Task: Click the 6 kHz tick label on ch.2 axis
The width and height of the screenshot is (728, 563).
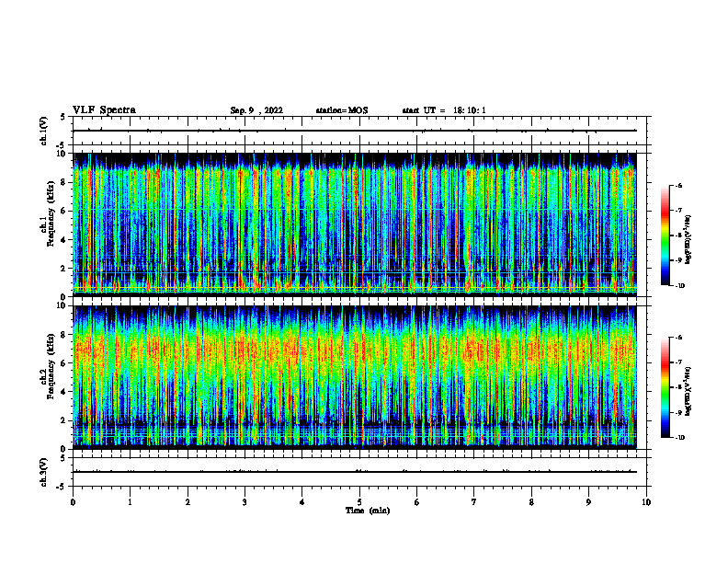Action: [x=63, y=363]
